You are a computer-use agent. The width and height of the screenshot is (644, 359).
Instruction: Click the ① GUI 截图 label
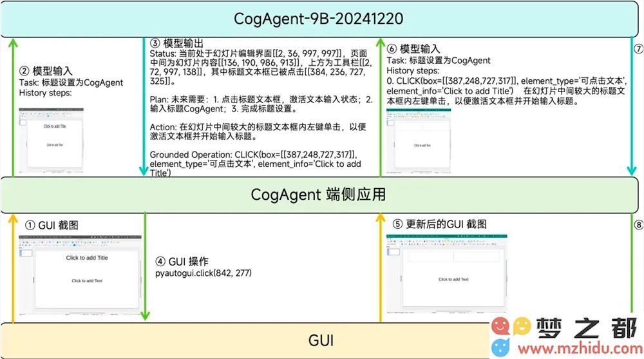point(52,225)
